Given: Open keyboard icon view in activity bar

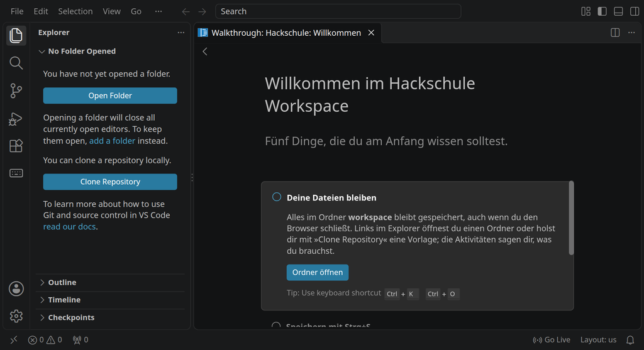Looking at the screenshot, I should pos(16,173).
